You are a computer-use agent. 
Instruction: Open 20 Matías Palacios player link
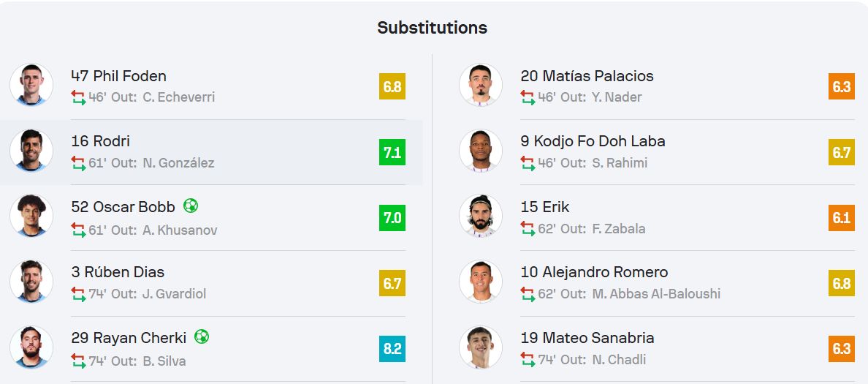tap(587, 76)
